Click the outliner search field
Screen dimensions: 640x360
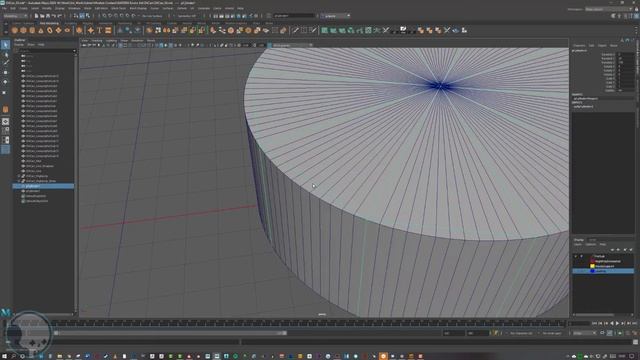[45, 51]
